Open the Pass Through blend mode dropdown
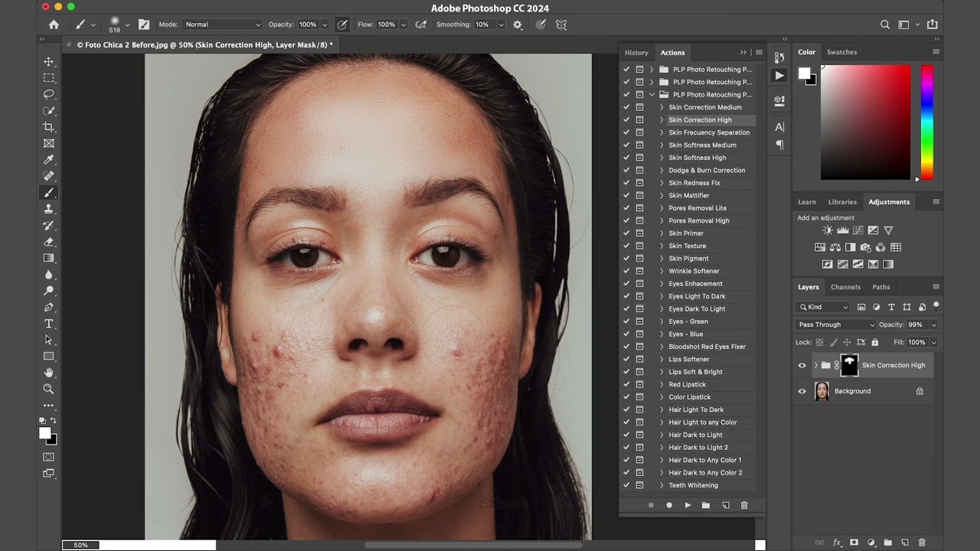 (x=835, y=324)
